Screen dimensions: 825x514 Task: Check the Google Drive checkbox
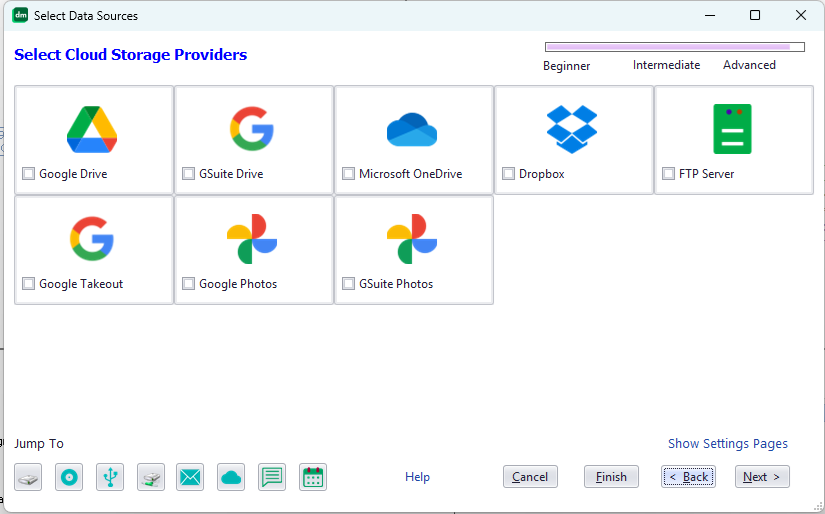[x=28, y=174]
